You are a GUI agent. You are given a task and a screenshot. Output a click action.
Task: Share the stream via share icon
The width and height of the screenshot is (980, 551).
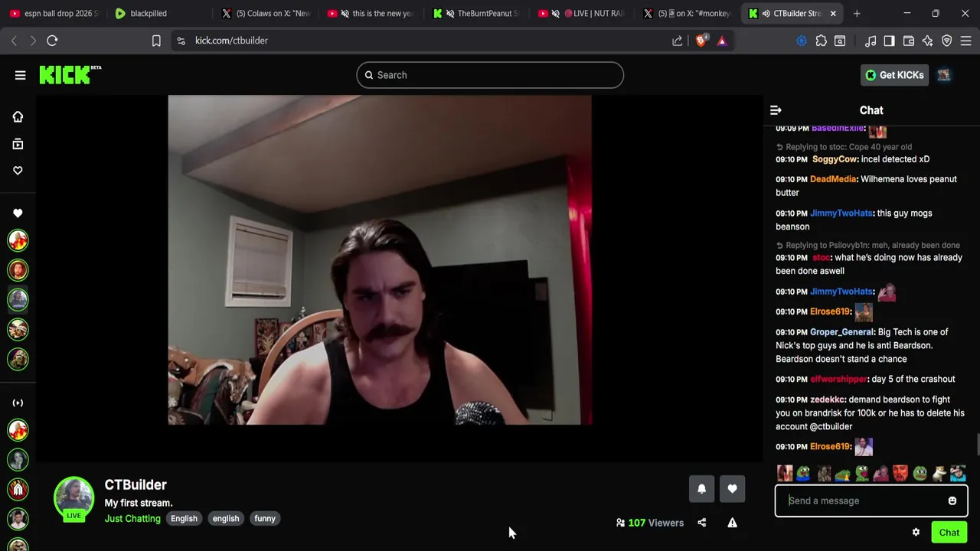pos(701,523)
